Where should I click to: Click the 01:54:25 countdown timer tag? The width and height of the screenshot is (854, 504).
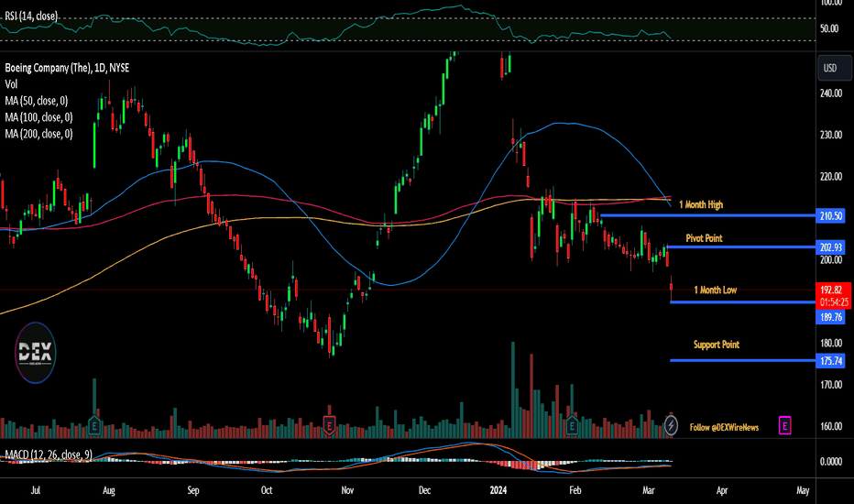[x=832, y=302]
